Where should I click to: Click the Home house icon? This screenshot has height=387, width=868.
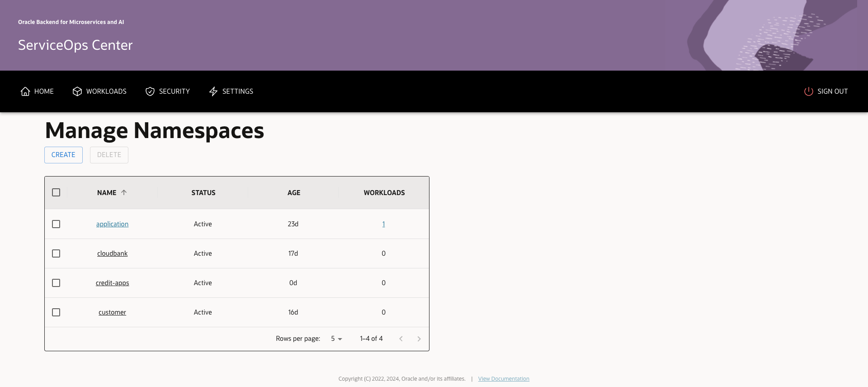pyautogui.click(x=25, y=91)
